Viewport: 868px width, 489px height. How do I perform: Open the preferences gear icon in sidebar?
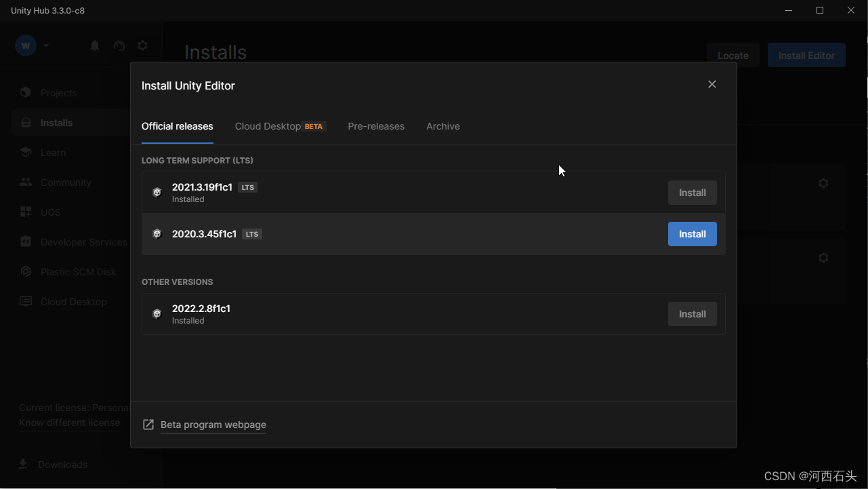click(142, 45)
